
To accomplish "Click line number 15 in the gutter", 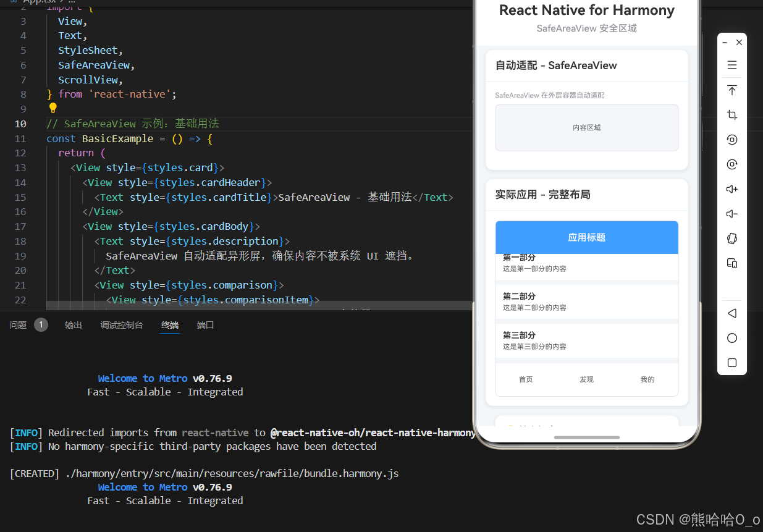I will click(20, 197).
